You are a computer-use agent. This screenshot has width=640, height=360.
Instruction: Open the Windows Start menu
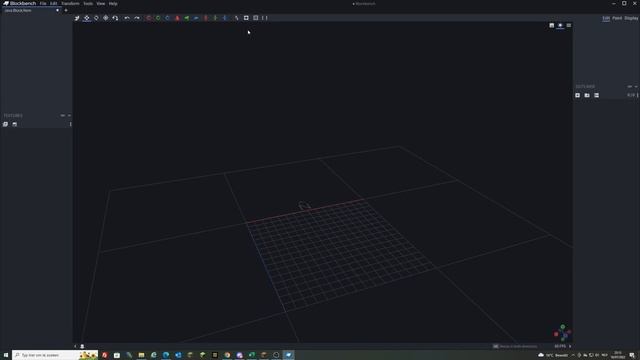point(6,355)
